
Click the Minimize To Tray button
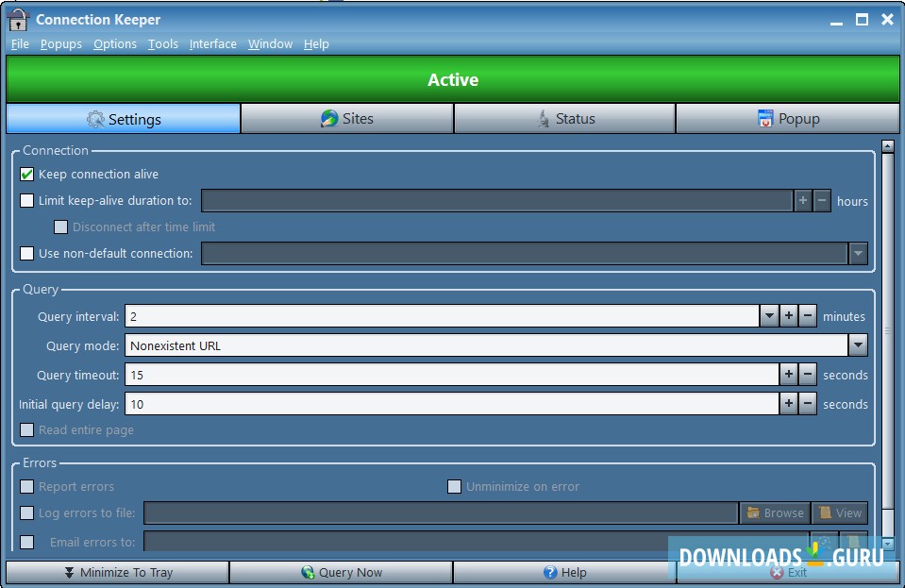[x=118, y=572]
